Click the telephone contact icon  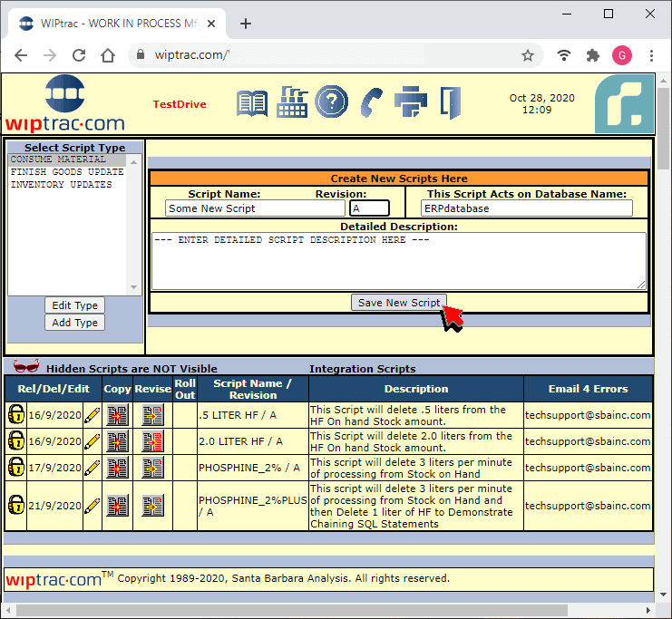click(371, 102)
